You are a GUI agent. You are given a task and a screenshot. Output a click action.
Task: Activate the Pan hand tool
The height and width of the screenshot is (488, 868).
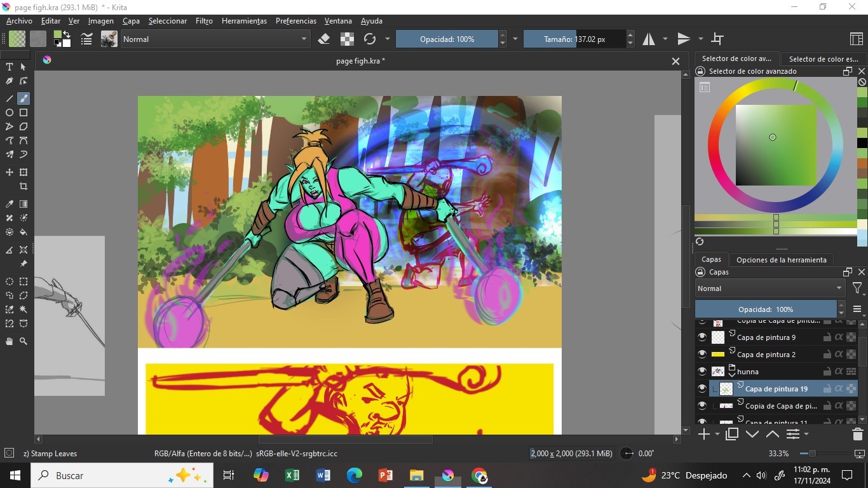[10, 341]
